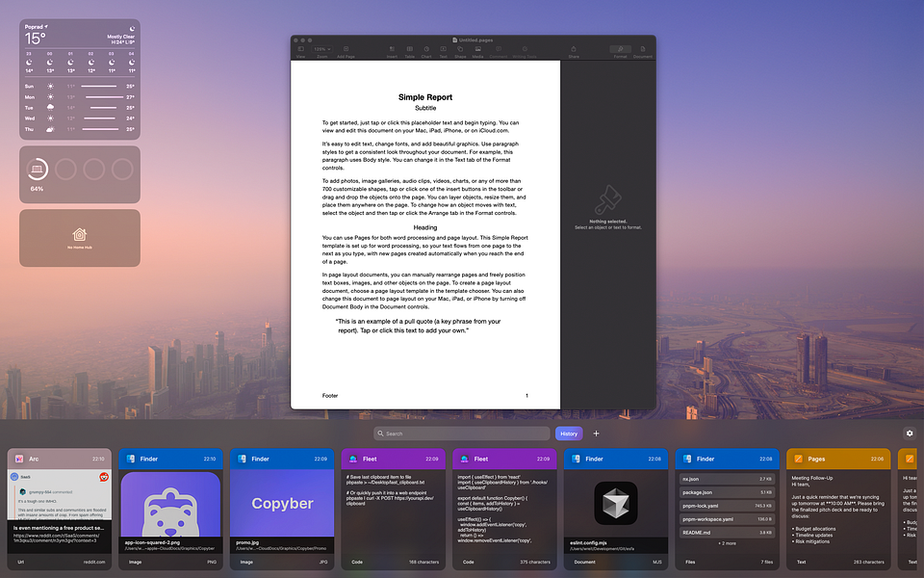Open clipboard settings gear icon

click(910, 433)
